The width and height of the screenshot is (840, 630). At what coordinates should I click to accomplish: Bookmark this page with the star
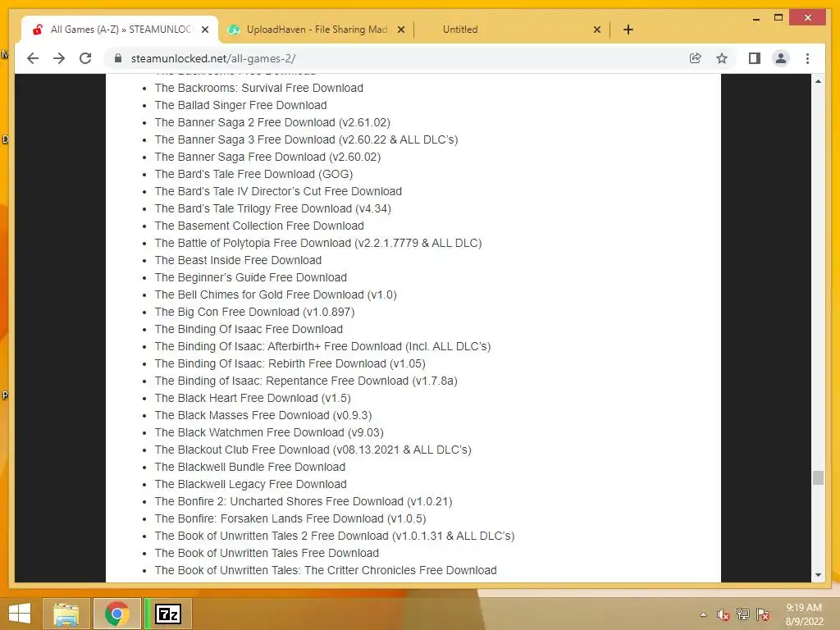[x=722, y=58]
